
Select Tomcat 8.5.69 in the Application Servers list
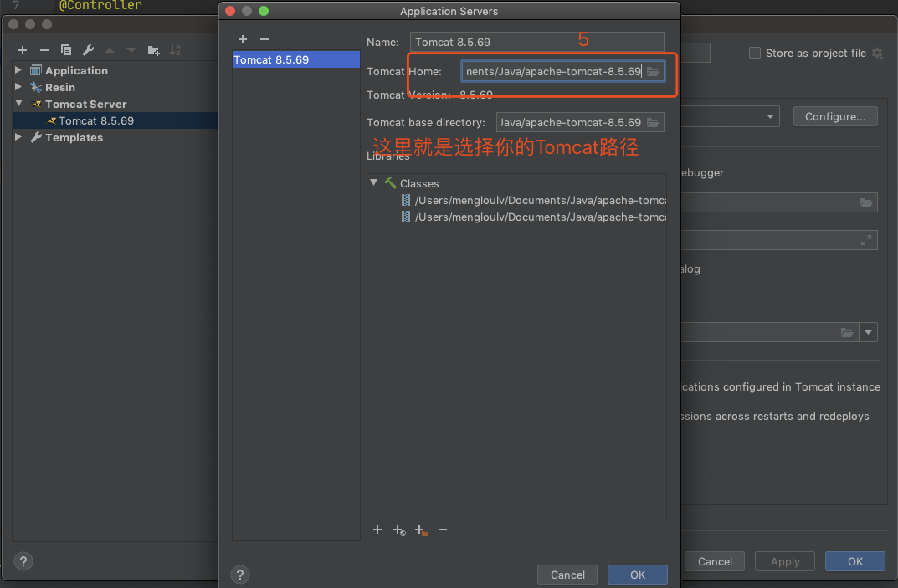295,59
